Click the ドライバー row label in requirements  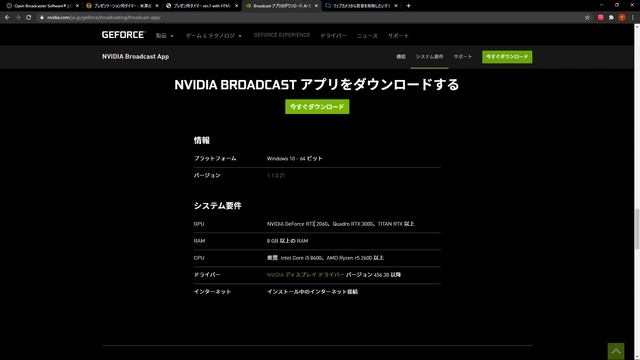tap(207, 275)
